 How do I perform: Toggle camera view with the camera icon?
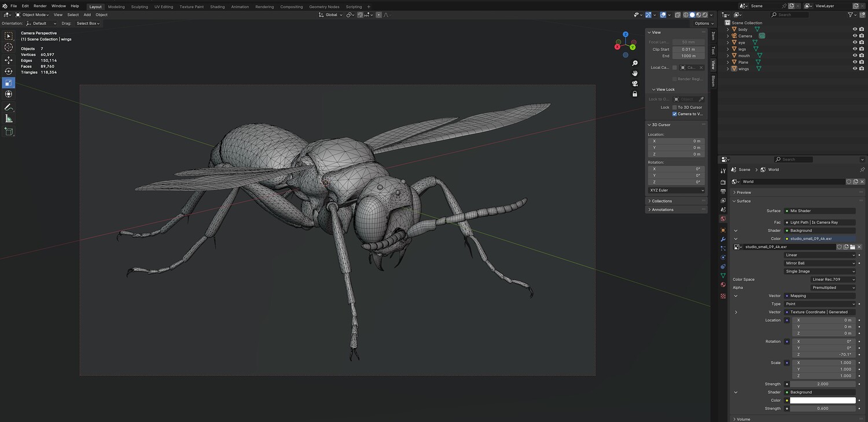(x=635, y=83)
